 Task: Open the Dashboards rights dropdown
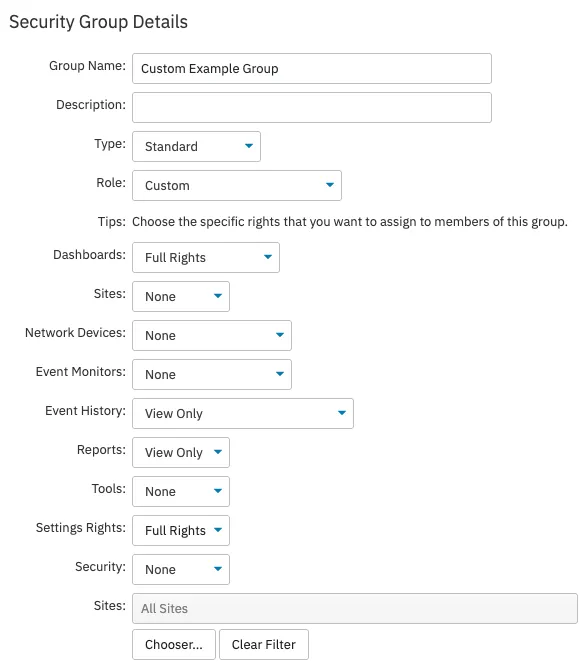coord(206,257)
